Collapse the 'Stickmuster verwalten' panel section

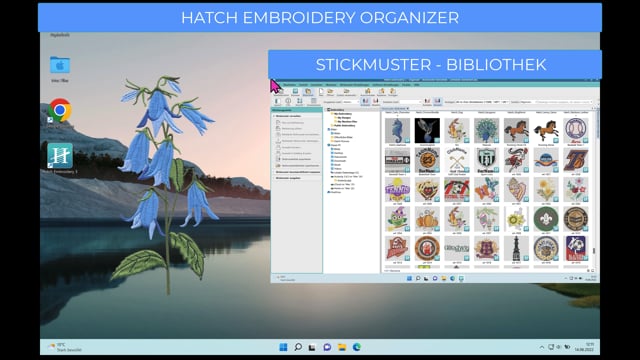(297, 116)
